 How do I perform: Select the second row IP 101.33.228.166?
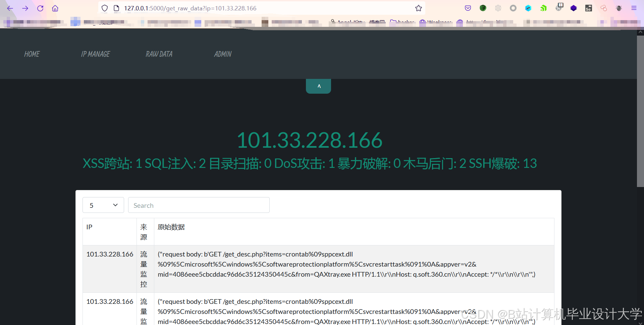click(110, 301)
